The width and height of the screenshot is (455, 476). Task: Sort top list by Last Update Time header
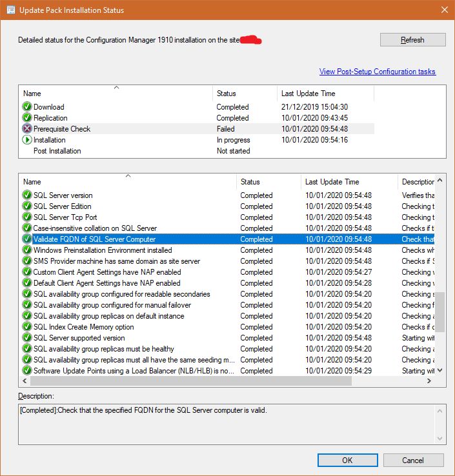325,94
